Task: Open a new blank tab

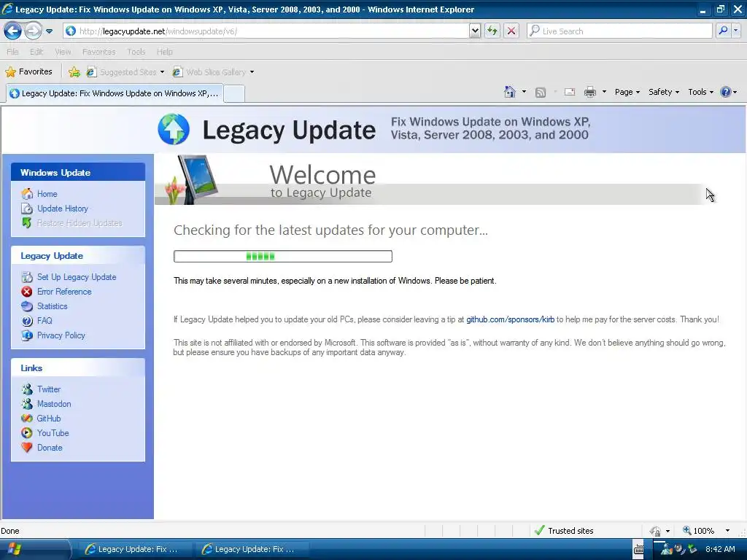Action: tap(234, 94)
